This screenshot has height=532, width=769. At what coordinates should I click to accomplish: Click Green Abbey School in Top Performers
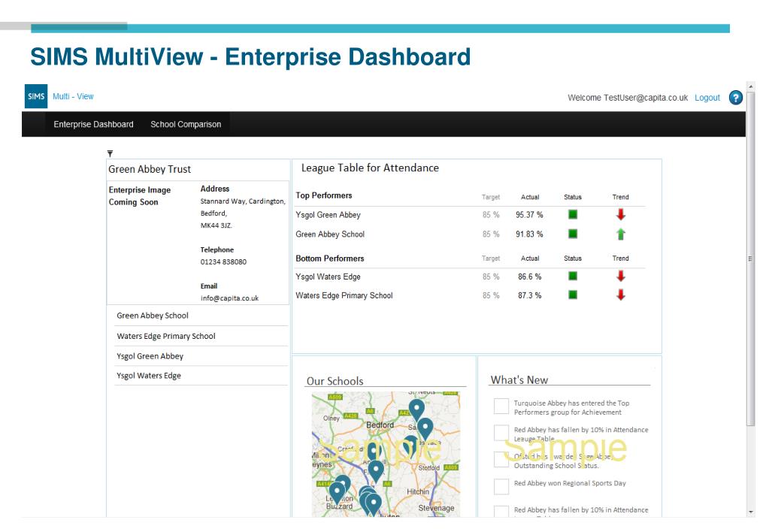330,234
